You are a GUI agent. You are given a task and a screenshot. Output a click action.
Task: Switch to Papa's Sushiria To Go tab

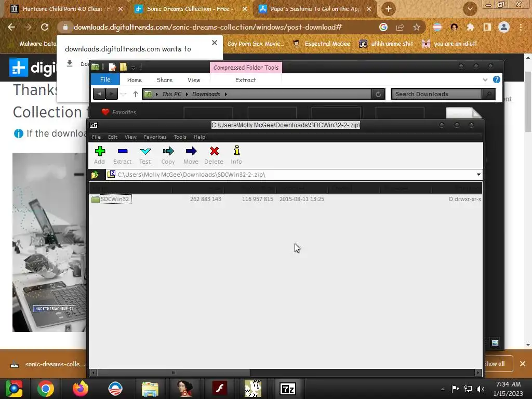(x=315, y=9)
